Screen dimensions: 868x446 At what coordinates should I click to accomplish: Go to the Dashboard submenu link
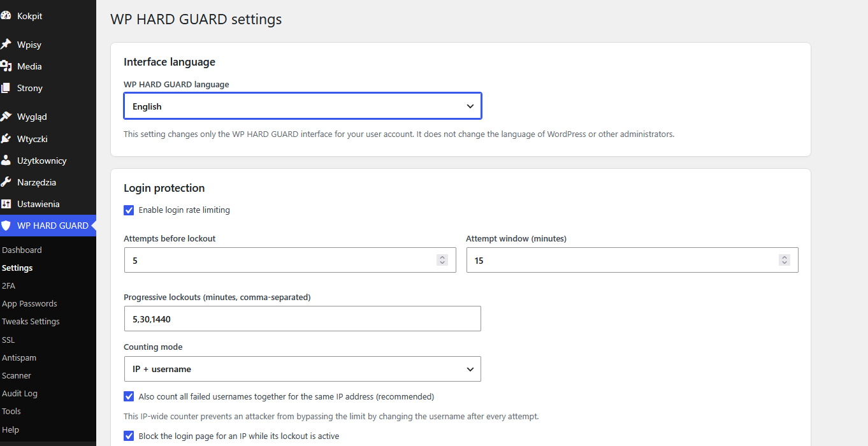22,250
